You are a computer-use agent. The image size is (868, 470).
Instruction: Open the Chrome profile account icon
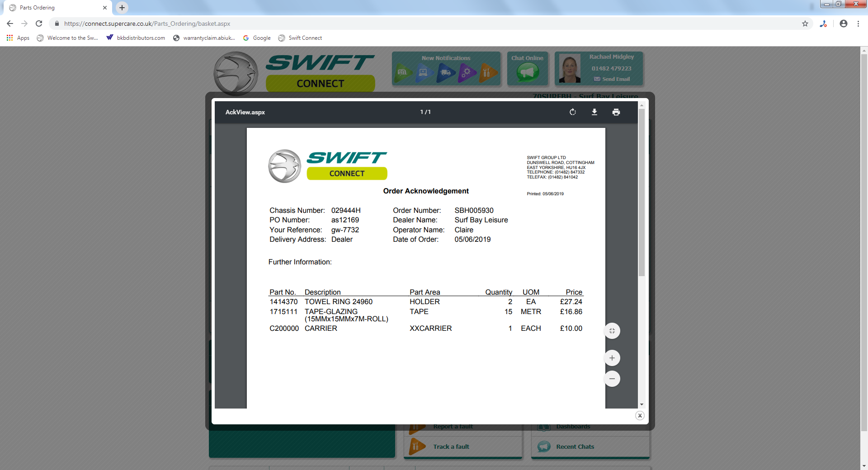(x=843, y=23)
